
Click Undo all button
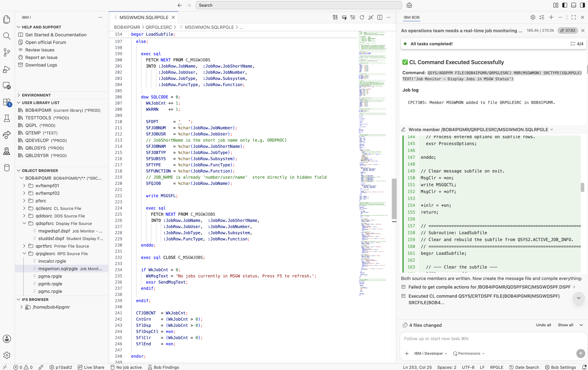(x=543, y=325)
